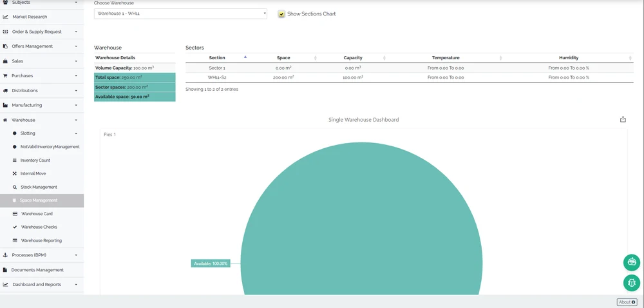This screenshot has width=644, height=308.
Task: Click the '100.00 m³' capacity cell
Action: (353, 77)
